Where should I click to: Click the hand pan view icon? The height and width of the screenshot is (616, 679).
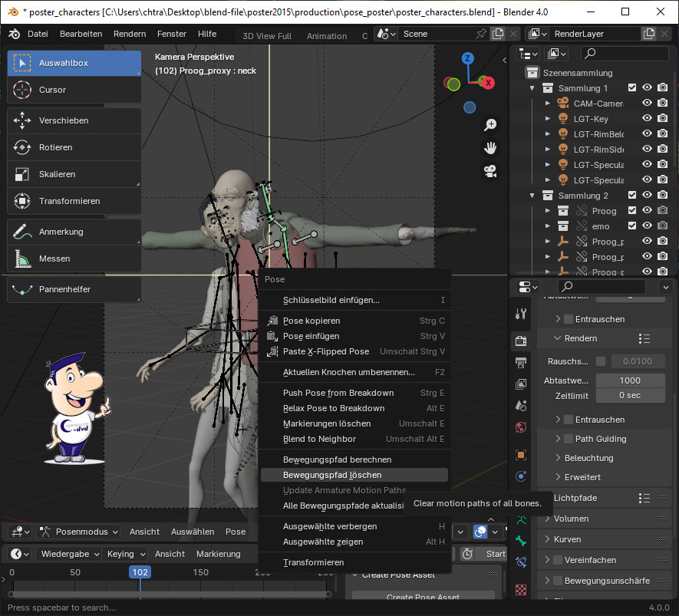(x=490, y=147)
